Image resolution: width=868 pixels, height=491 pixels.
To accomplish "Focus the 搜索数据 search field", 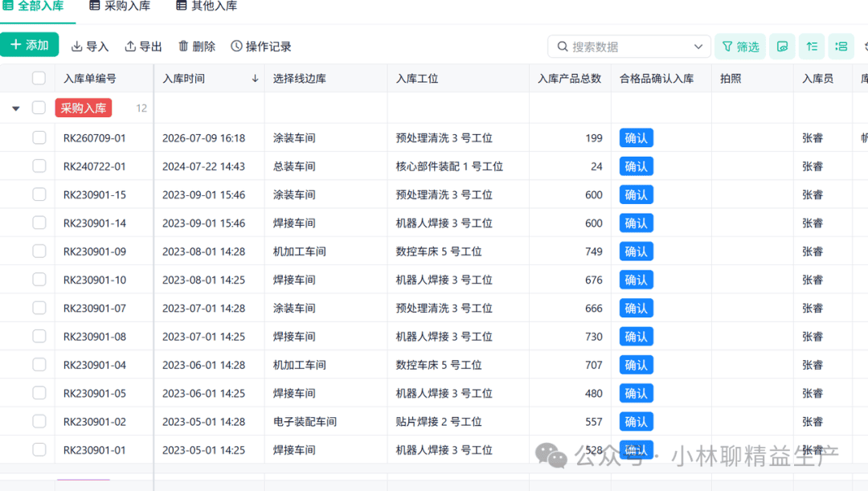I will tap(628, 47).
